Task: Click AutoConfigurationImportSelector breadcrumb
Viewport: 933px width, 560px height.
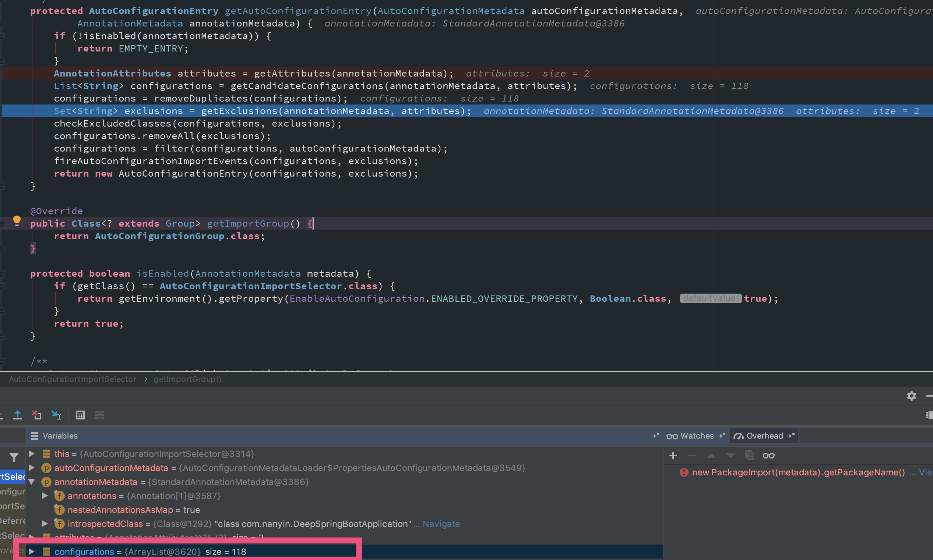Action: pos(73,379)
